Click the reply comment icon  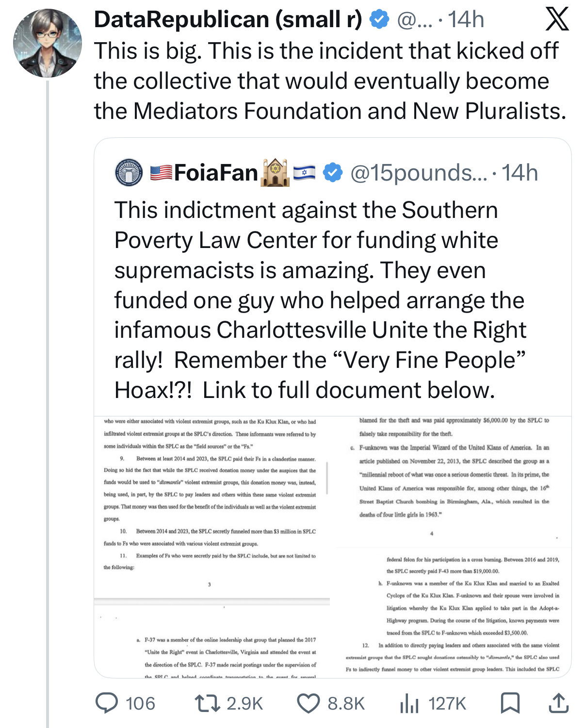click(107, 703)
